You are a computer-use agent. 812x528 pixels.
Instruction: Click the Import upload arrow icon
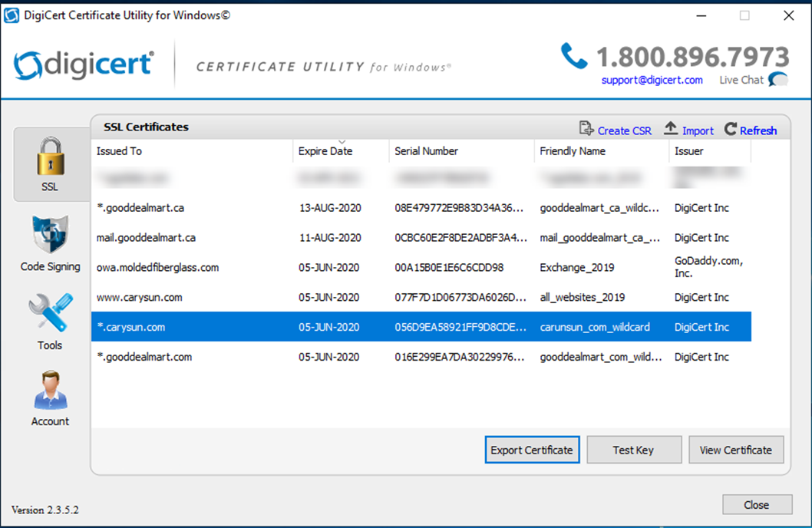671,128
